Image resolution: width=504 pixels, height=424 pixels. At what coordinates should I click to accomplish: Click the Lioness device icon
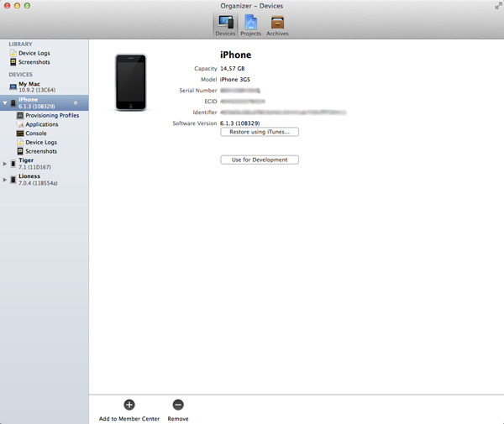coord(13,180)
